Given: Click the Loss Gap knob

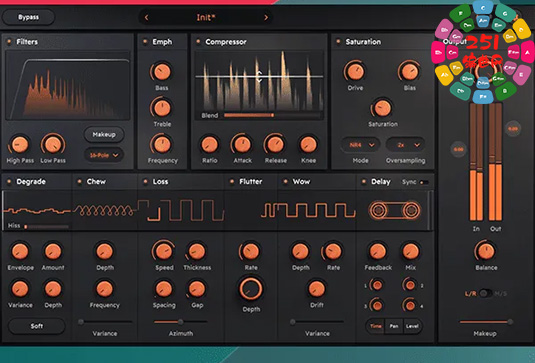Looking at the screenshot, I should 197,289.
